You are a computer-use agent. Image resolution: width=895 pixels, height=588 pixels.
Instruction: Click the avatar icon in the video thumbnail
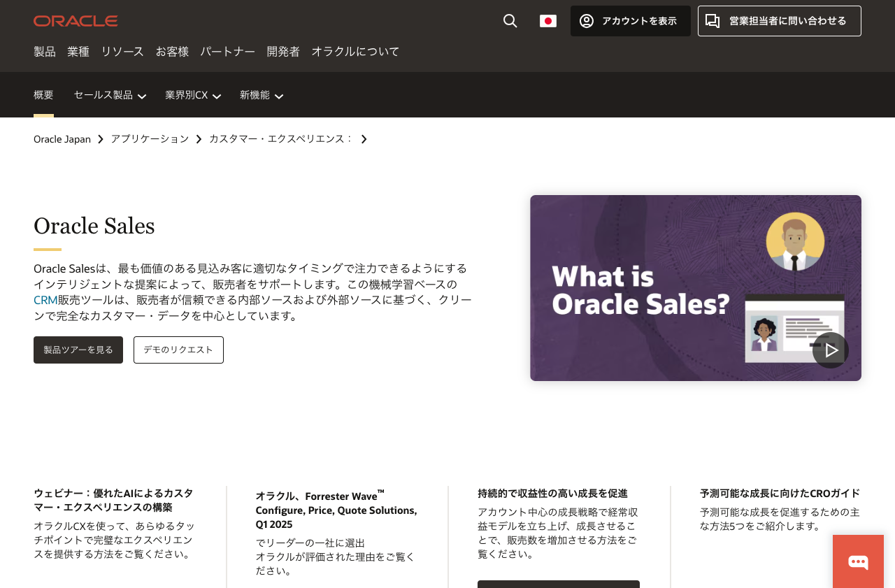(x=795, y=241)
